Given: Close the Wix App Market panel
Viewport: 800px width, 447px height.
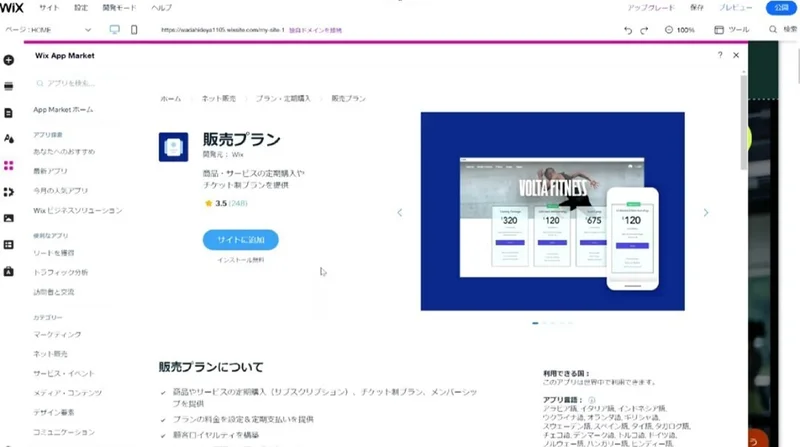Looking at the screenshot, I should click(736, 55).
